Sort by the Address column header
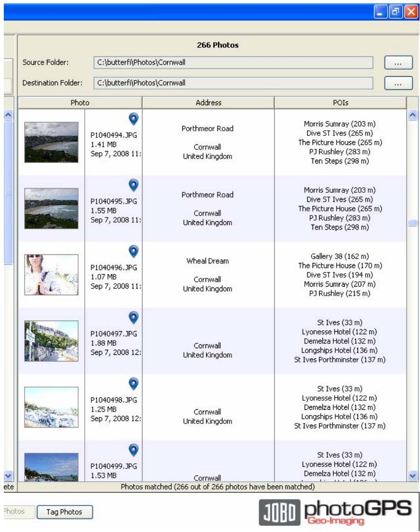 tap(208, 102)
